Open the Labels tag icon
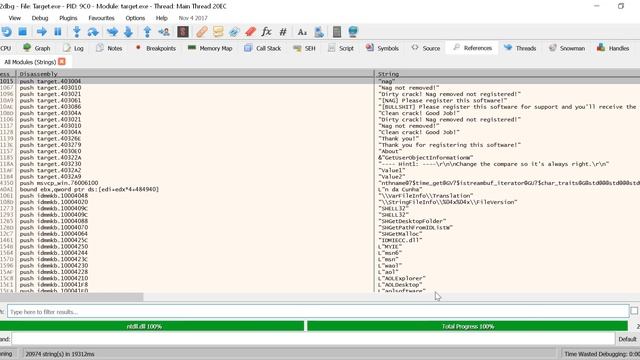The height and width of the screenshot is (360, 640). (234, 31)
